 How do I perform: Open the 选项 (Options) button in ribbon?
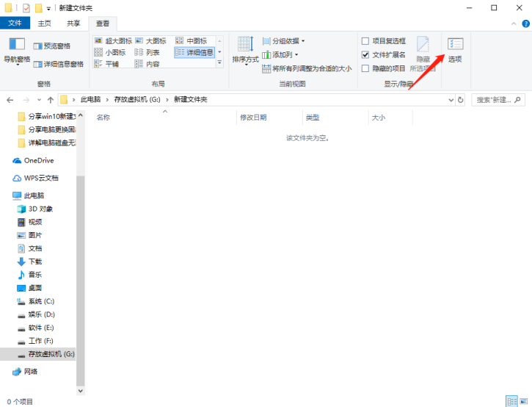click(455, 49)
